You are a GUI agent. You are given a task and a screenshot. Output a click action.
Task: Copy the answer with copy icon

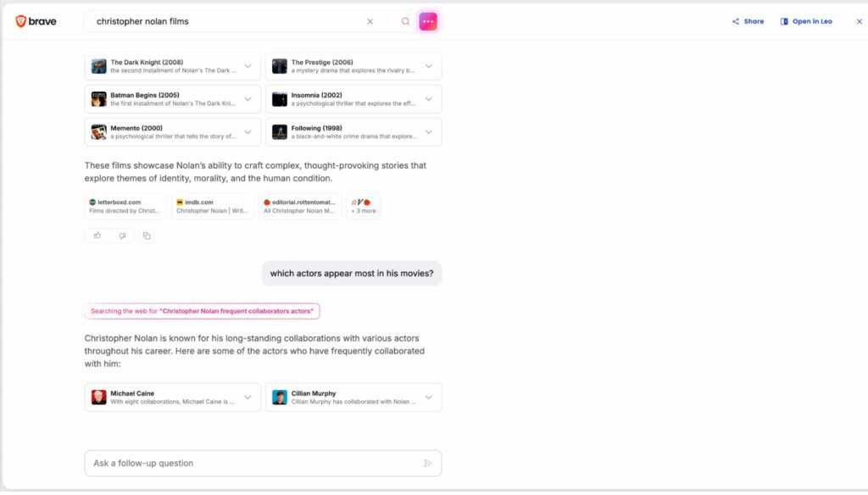coord(147,236)
